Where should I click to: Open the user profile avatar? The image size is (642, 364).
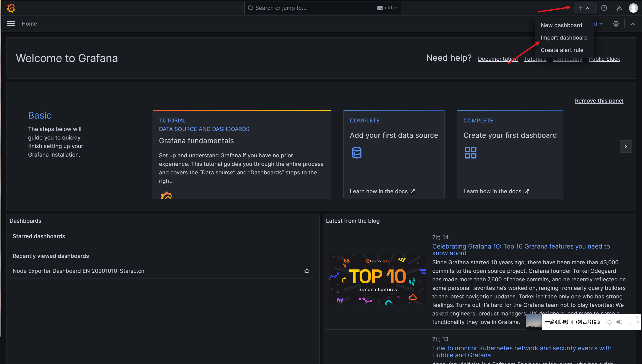(633, 8)
